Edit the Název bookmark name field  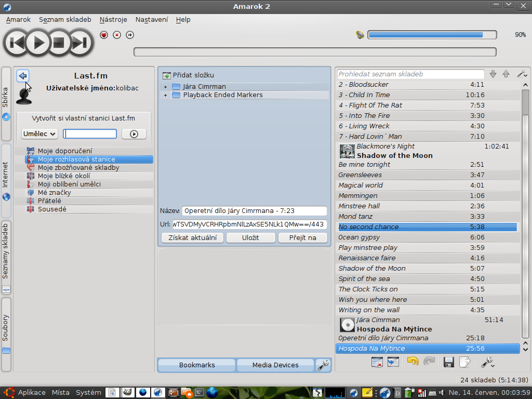click(255, 211)
